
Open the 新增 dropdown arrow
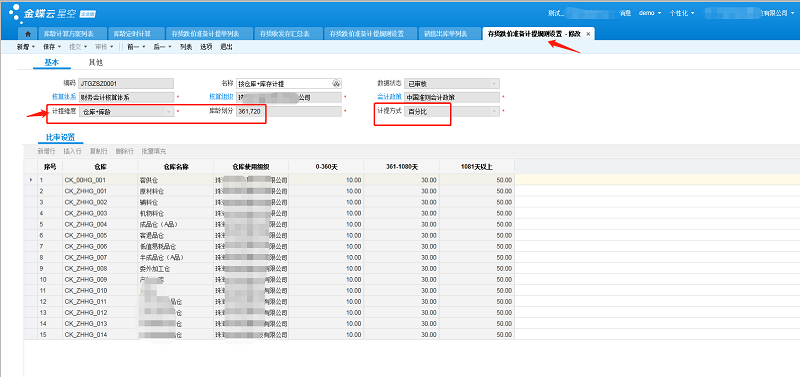34,47
